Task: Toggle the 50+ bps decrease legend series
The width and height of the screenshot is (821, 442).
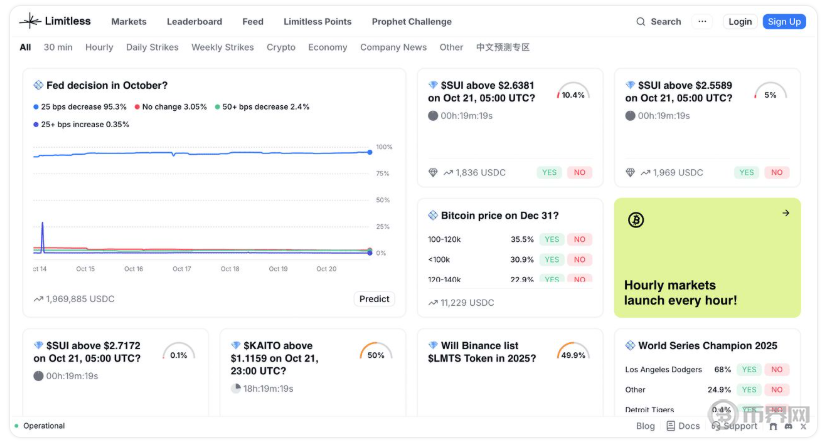Action: tap(261, 107)
